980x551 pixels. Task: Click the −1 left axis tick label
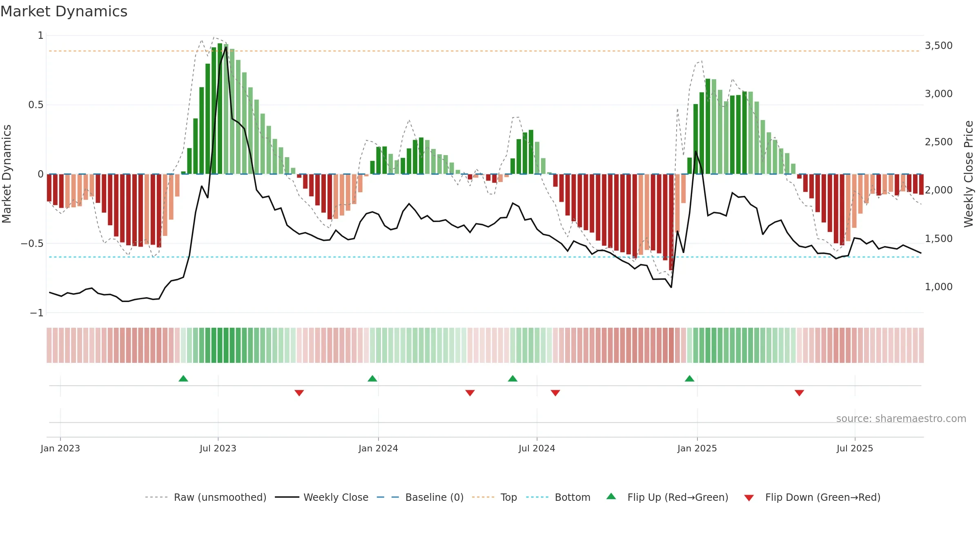coord(37,313)
